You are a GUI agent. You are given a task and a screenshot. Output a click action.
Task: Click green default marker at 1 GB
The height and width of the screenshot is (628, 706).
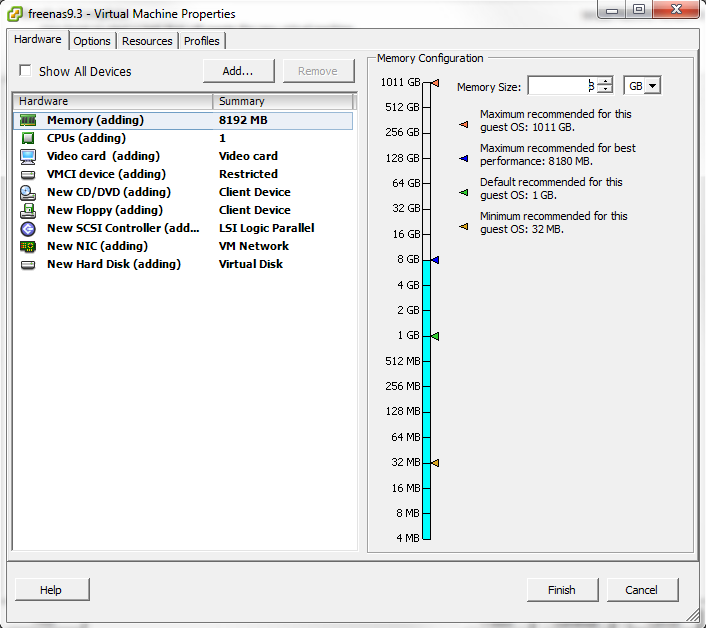[x=435, y=336]
